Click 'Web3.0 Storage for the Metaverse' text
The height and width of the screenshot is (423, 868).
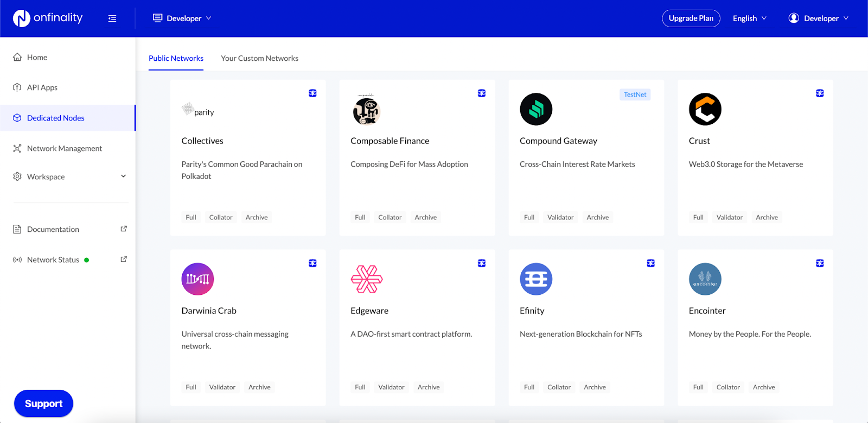pos(746,164)
